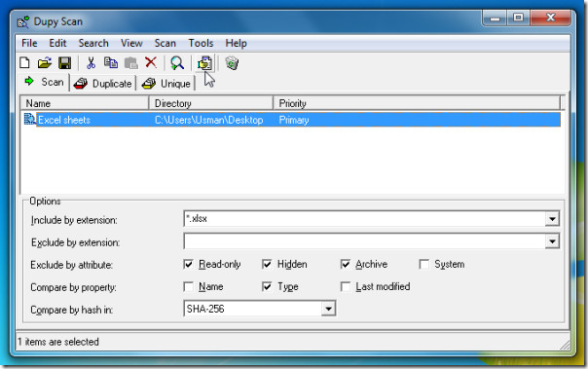588x369 pixels.
Task: Toggle compare by Type checkbox
Action: tap(267, 287)
